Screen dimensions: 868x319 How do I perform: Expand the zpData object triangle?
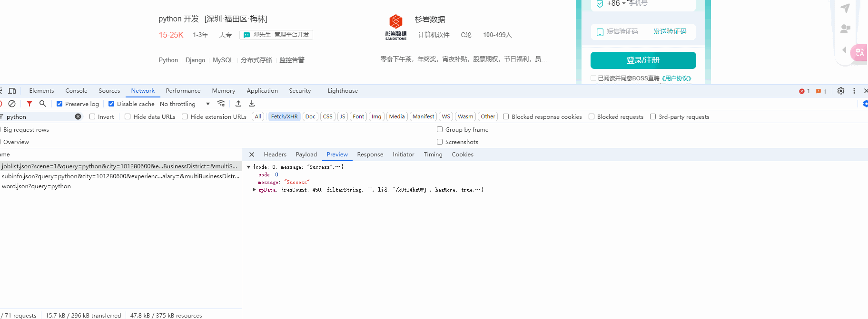click(254, 190)
